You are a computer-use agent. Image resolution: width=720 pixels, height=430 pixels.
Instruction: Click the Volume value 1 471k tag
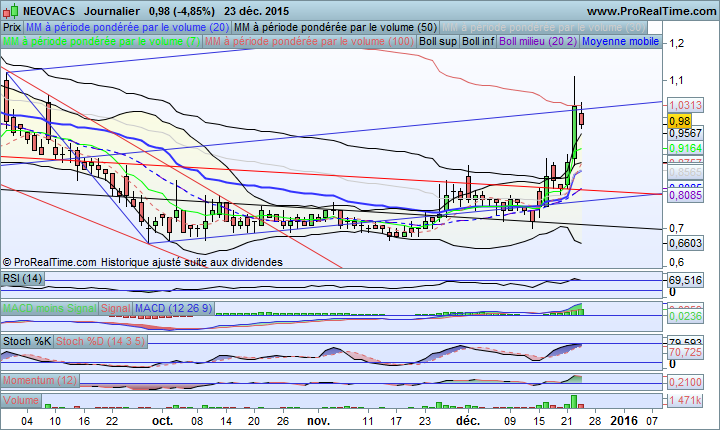tap(685, 401)
